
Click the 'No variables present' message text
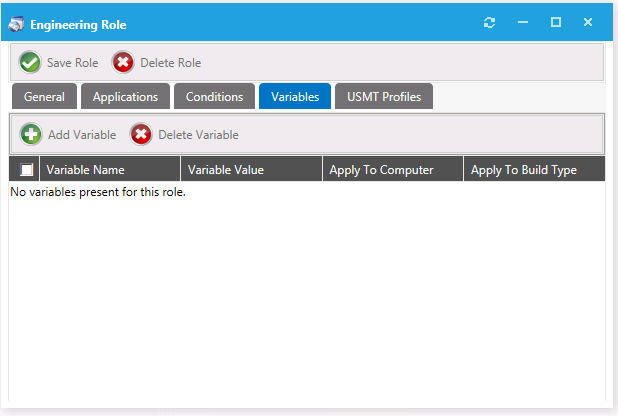98,192
